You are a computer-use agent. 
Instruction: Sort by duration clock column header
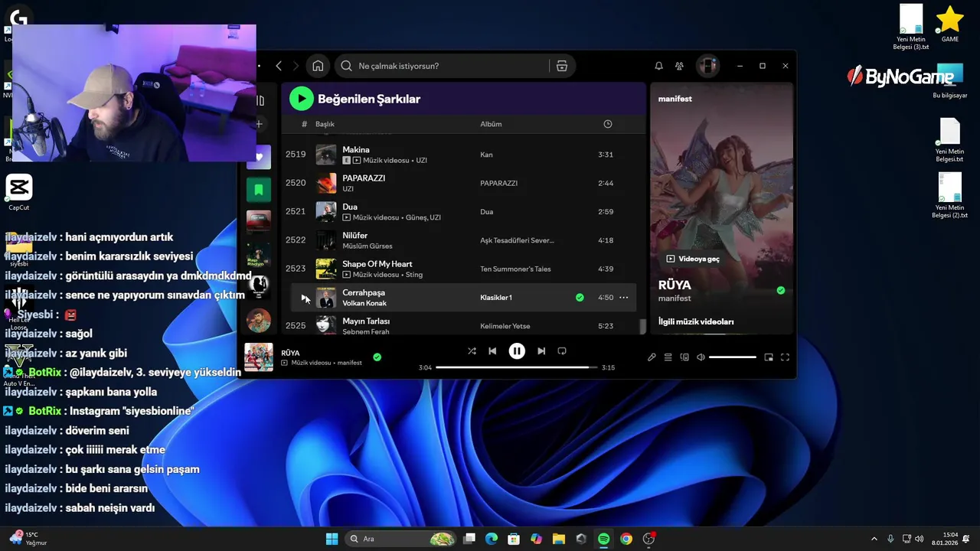tap(608, 124)
